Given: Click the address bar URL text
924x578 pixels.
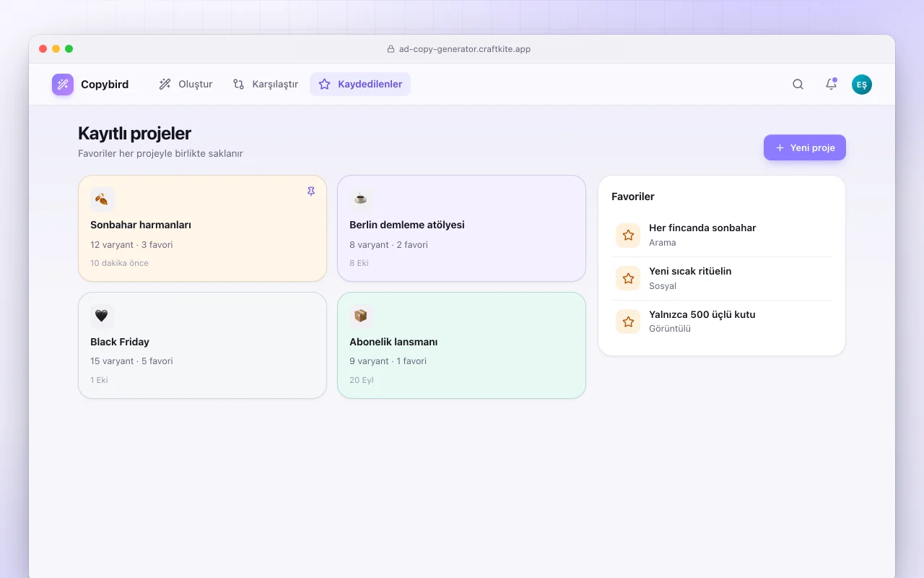Looking at the screenshot, I should pos(465,49).
